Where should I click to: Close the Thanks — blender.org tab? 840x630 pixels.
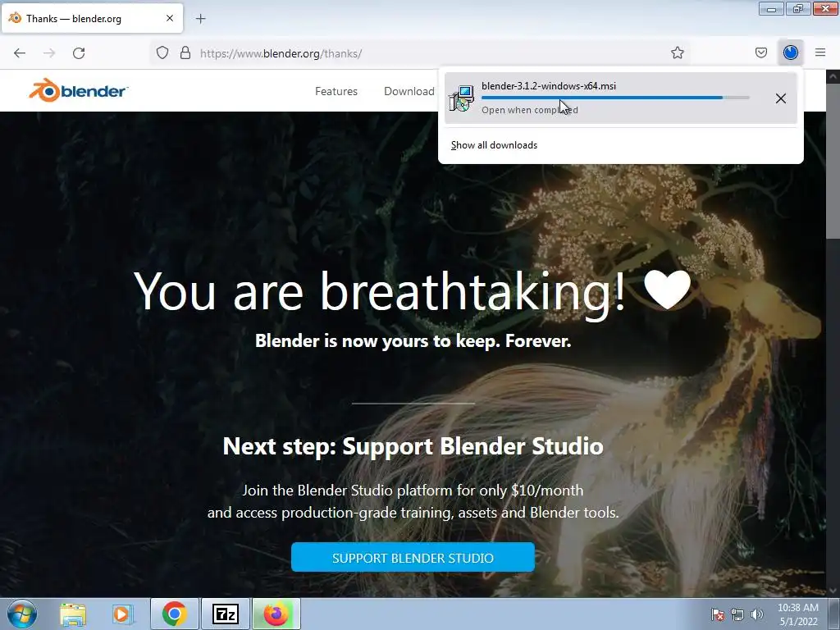click(169, 18)
